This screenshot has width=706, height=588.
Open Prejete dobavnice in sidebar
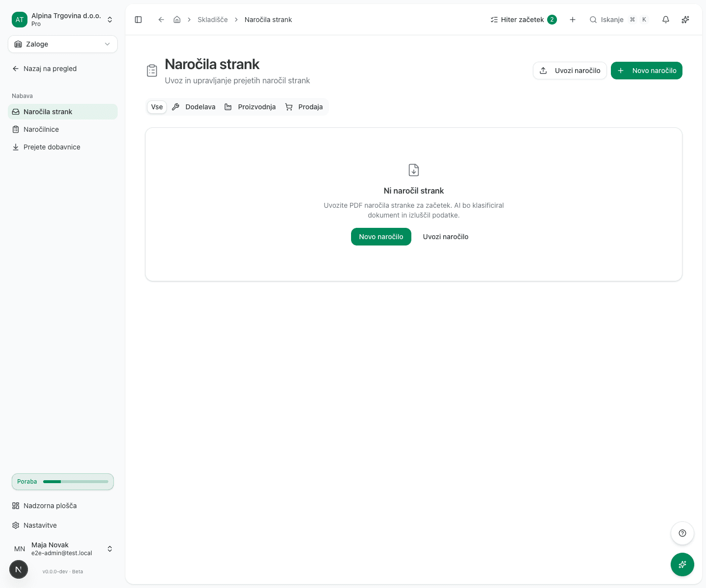point(63,147)
